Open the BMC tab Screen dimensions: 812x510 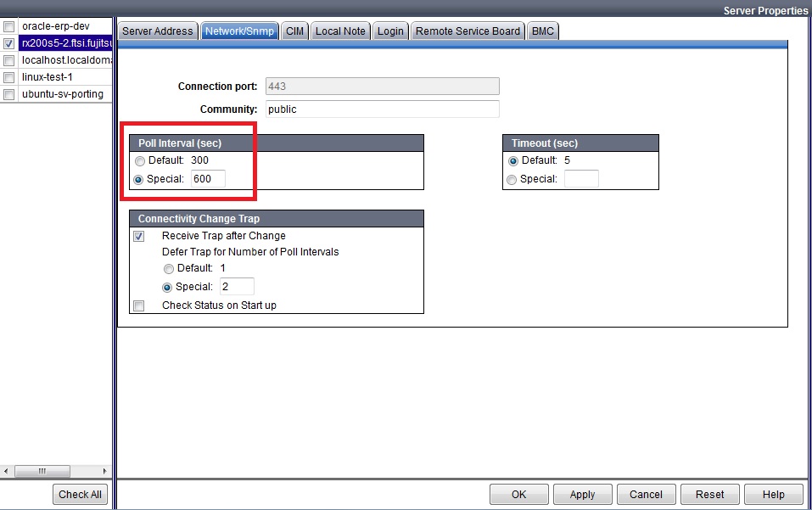(542, 31)
